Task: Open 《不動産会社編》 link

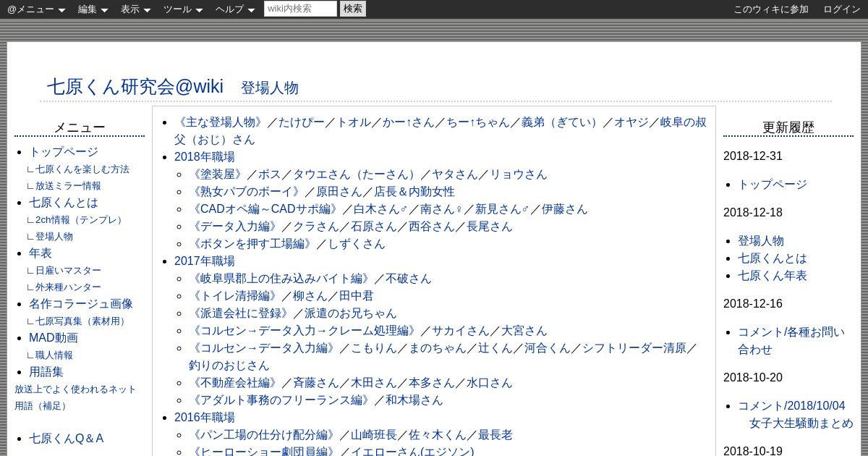Action: point(235,383)
